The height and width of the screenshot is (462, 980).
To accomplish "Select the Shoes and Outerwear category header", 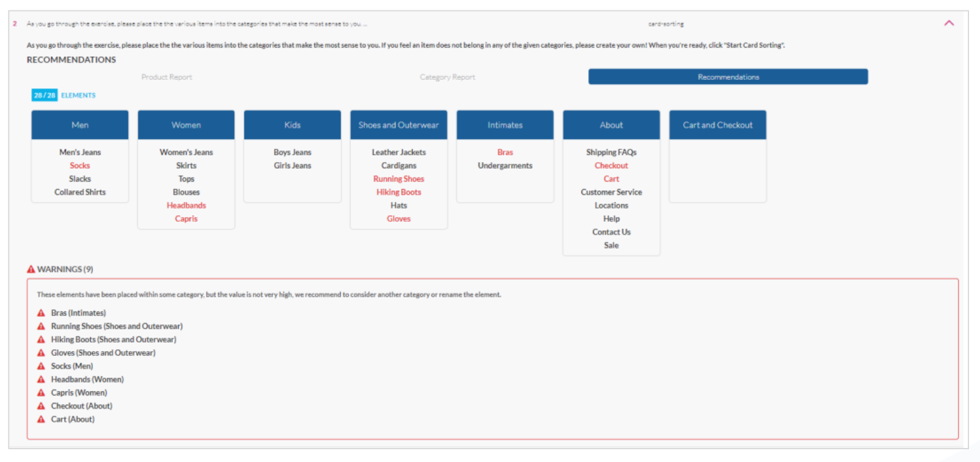I will pos(399,125).
